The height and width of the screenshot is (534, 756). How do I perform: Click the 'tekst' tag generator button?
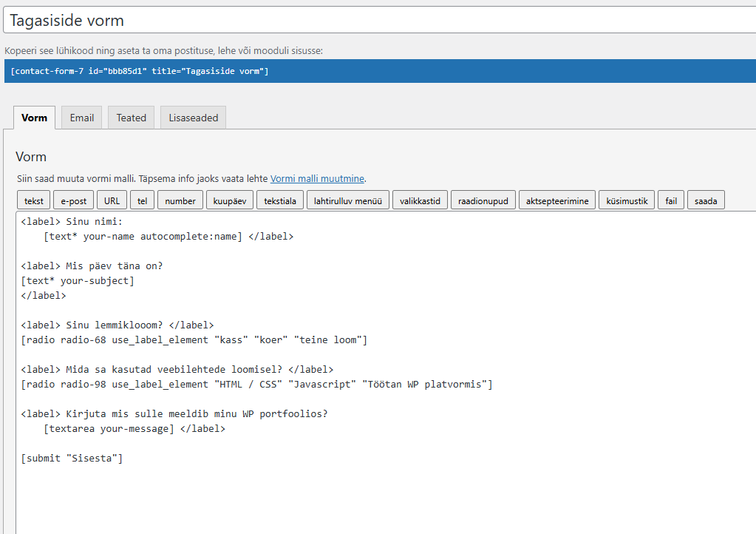coord(33,200)
